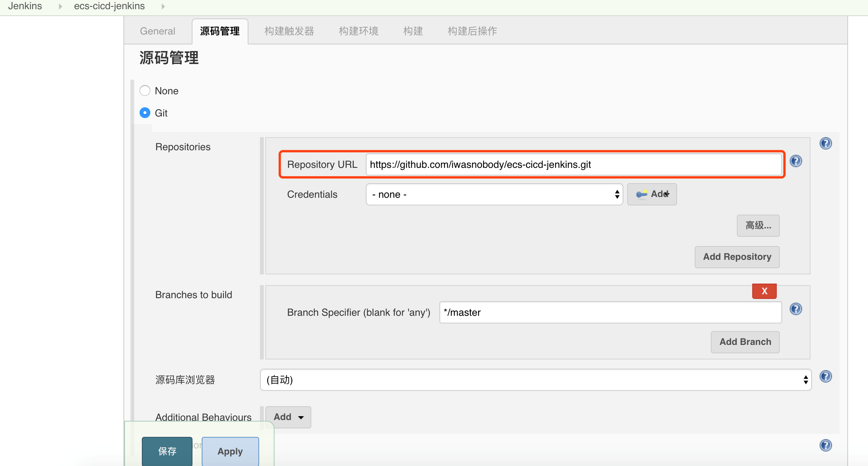Open the ecs-cicd-jenkins breadcrumb link
This screenshot has width=868, height=466.
(109, 6)
